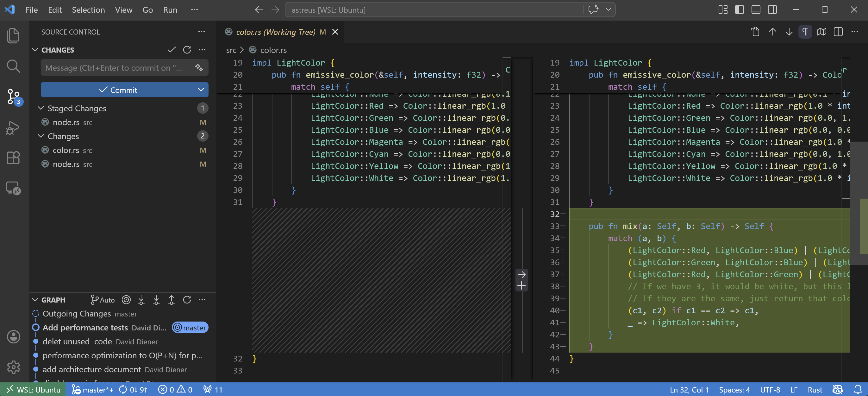This screenshot has width=868, height=396.
Task: Open the Commit button dropdown arrow
Action: coord(201,90)
